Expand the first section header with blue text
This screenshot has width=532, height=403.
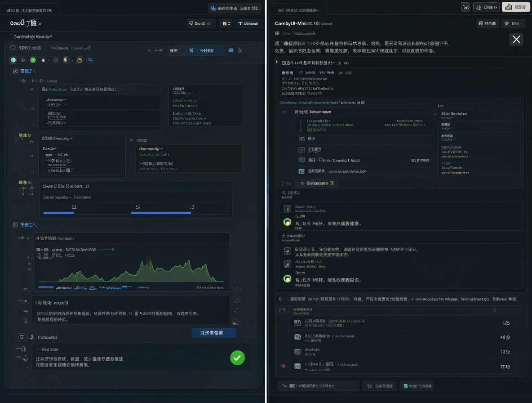[x=24, y=71]
